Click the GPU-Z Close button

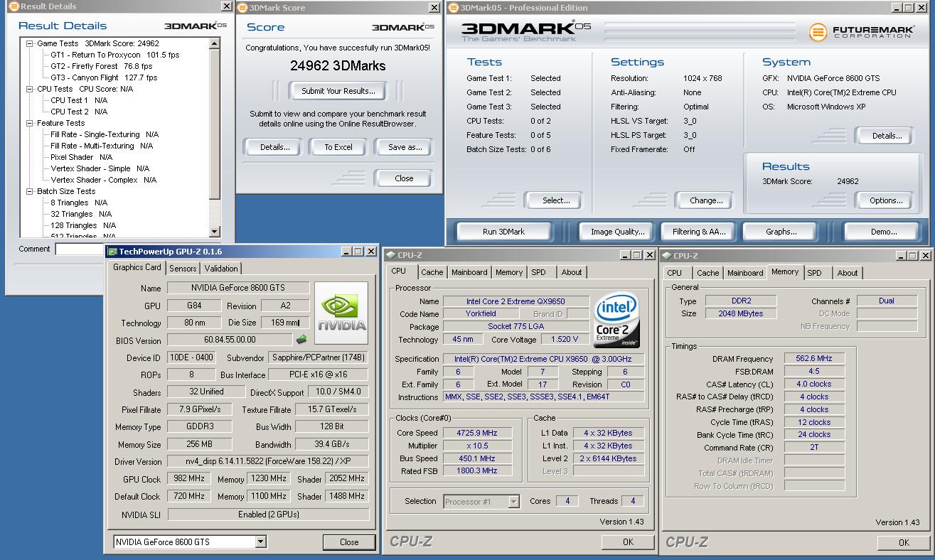[349, 542]
